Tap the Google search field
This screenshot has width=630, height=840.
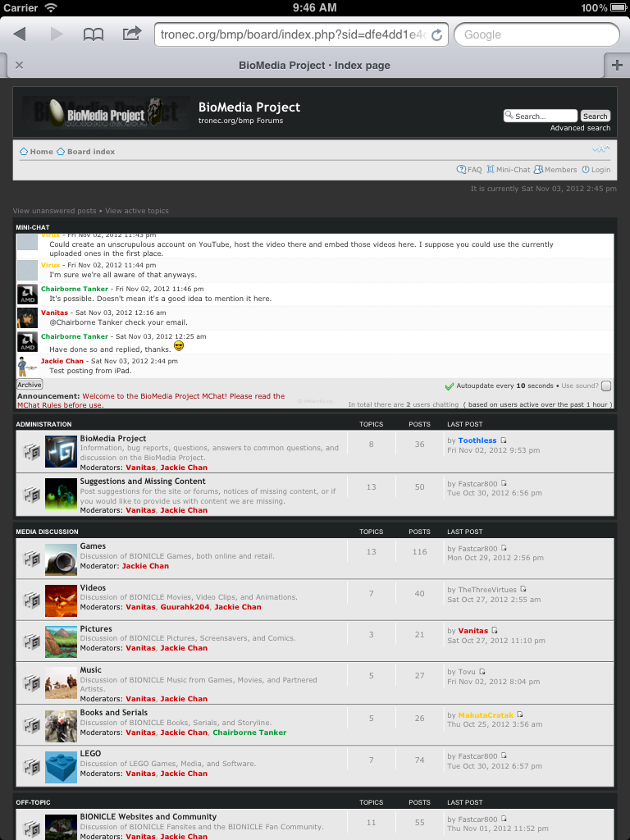click(536, 34)
